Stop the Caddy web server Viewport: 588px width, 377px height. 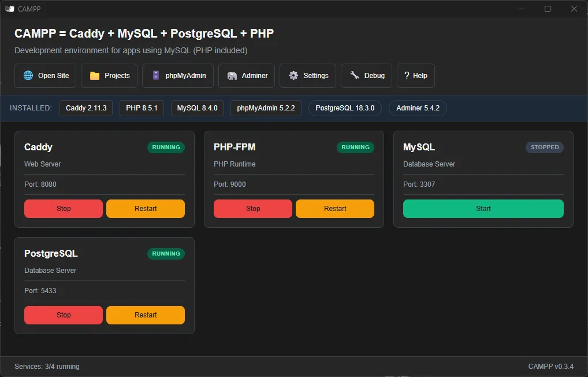(64, 208)
